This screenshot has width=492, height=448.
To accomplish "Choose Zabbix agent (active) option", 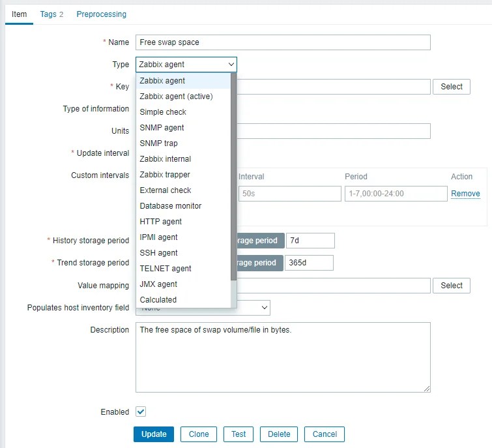I will click(183, 97).
